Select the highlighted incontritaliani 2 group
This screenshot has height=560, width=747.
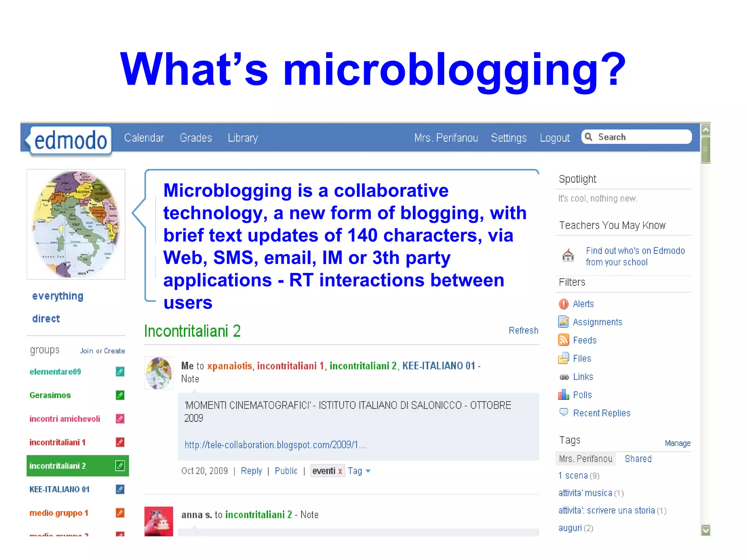78,466
